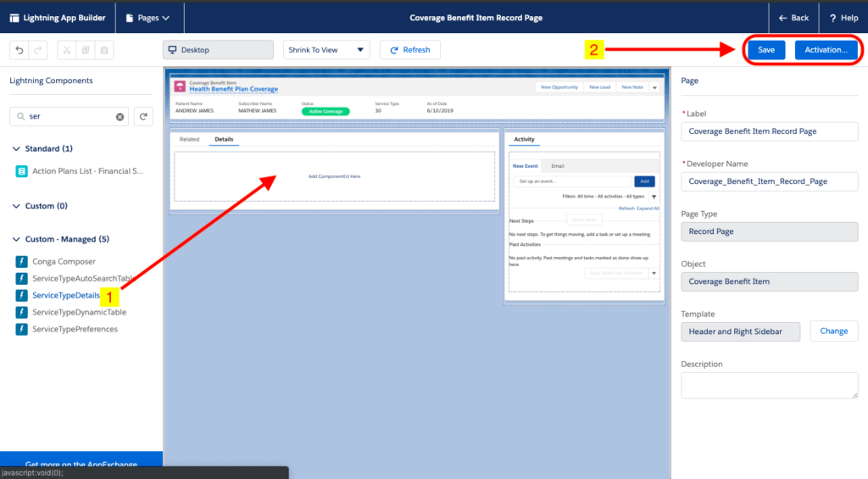Select the ServiceTypePreferences component
Viewport: 868px width, 479px height.
[75, 329]
